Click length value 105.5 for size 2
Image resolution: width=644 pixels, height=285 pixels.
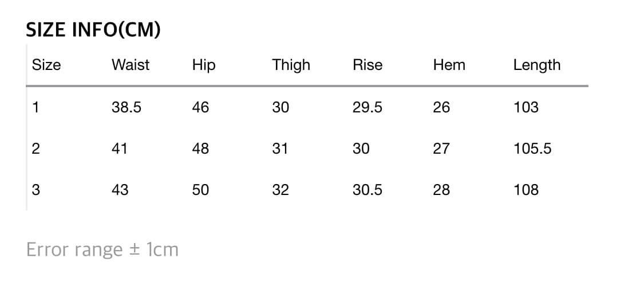pos(532,149)
